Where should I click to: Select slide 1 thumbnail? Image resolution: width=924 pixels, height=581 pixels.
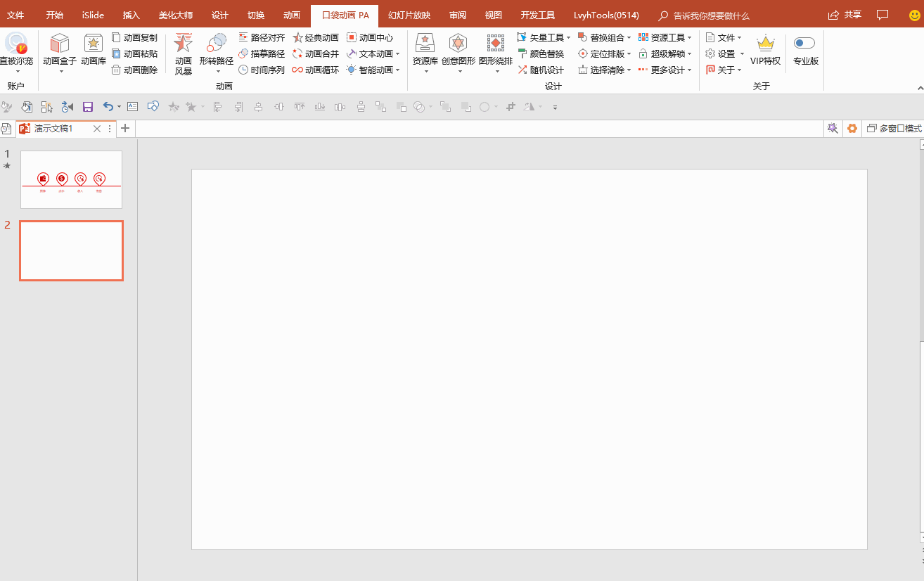pyautogui.click(x=71, y=179)
